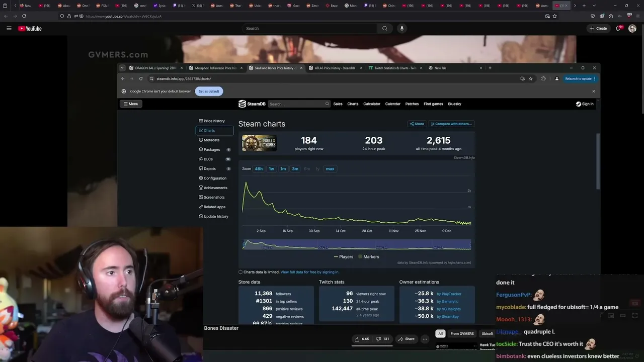Set chart zoom to 1m
This screenshot has height=362, width=644.
283,169
